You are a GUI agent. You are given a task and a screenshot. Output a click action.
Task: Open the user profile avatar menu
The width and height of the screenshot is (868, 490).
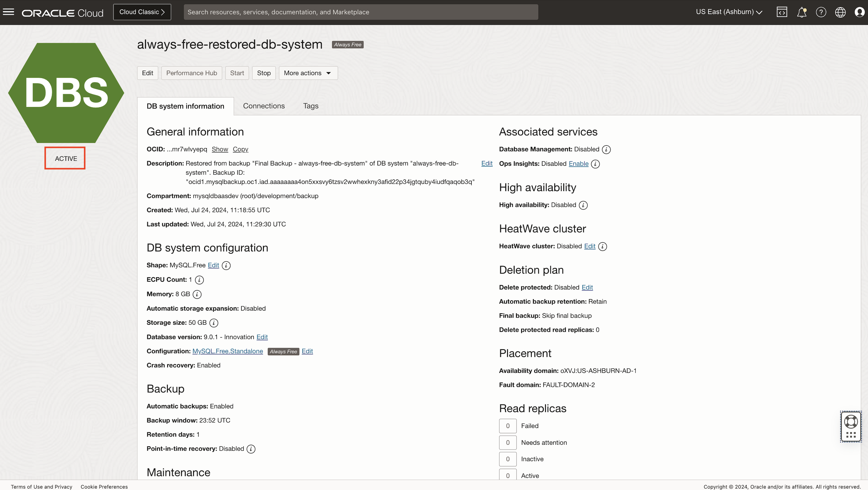pyautogui.click(x=859, y=12)
